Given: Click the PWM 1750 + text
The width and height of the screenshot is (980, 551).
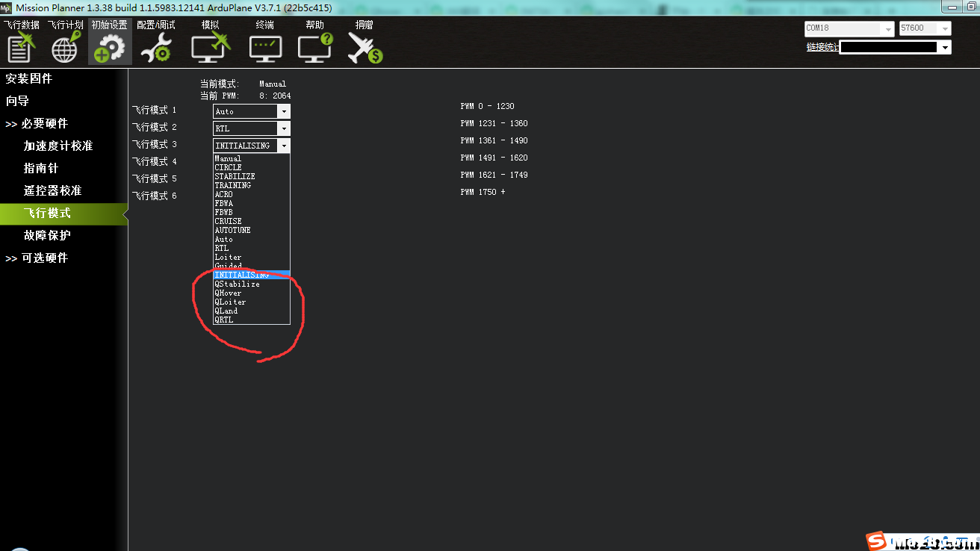Looking at the screenshot, I should pos(483,192).
